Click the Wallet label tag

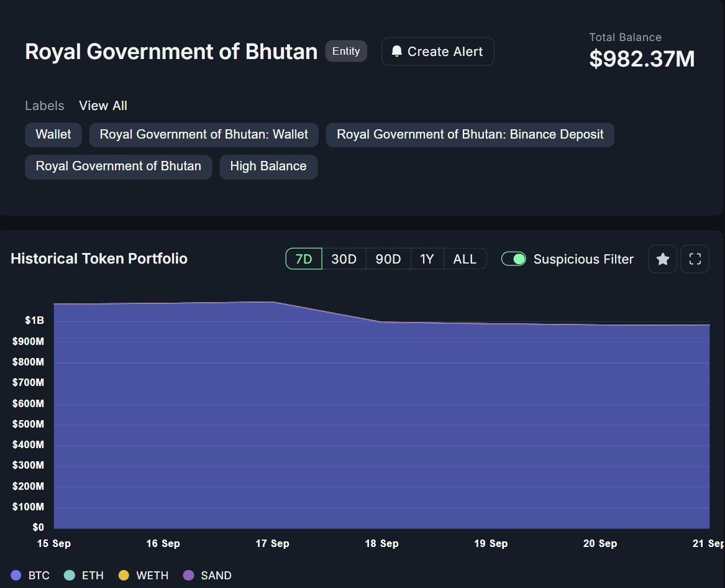53,134
